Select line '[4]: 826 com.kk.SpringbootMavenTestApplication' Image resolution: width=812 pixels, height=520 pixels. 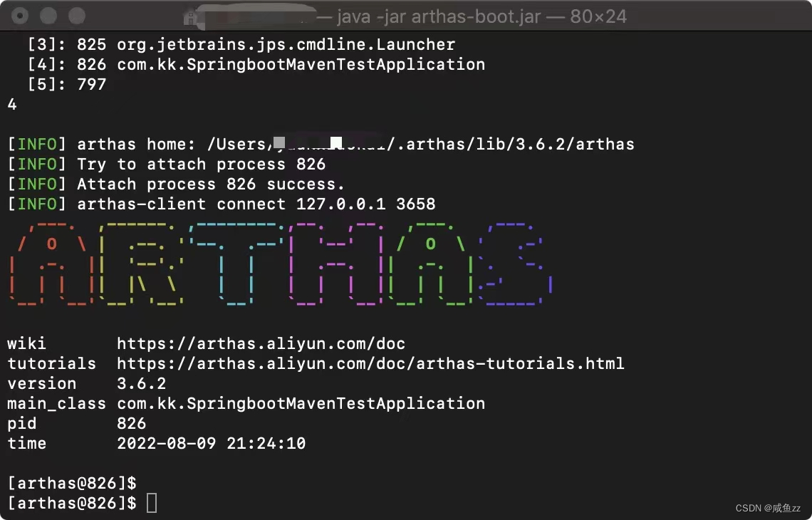[x=256, y=64]
